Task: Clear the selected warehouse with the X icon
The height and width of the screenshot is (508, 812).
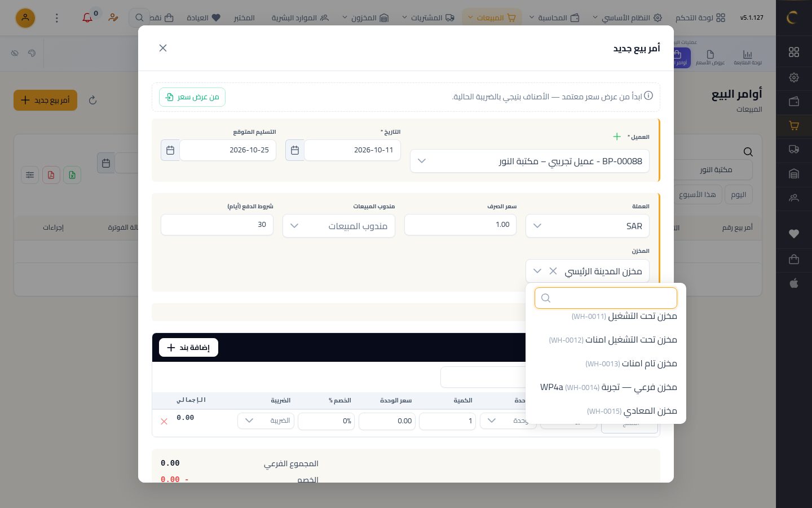Action: (553, 271)
